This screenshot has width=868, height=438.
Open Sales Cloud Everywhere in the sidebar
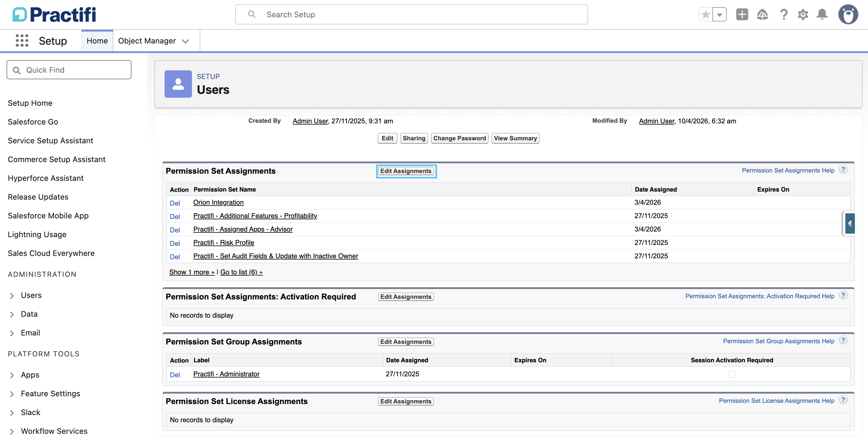coord(51,253)
